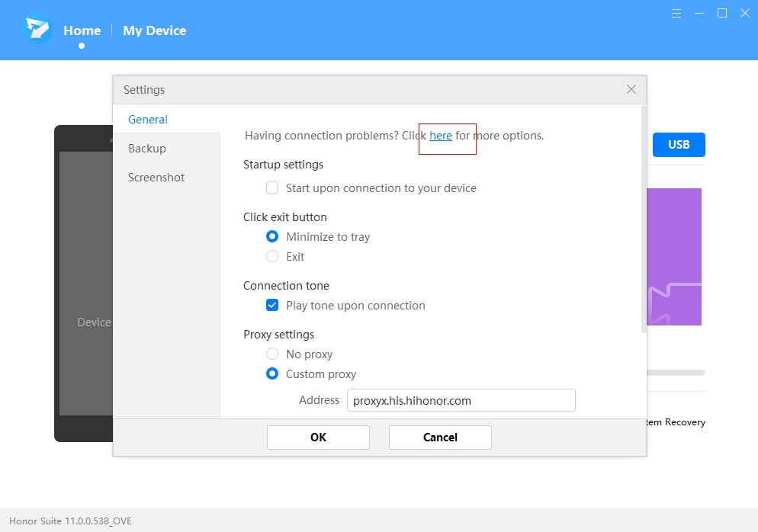Click the blue USB button
This screenshot has height=532, width=758.
[678, 145]
